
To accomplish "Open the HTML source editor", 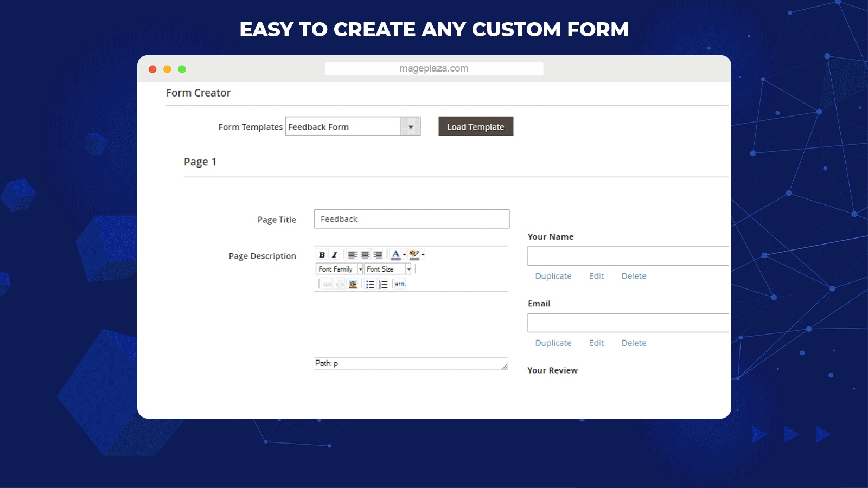I will coord(400,284).
